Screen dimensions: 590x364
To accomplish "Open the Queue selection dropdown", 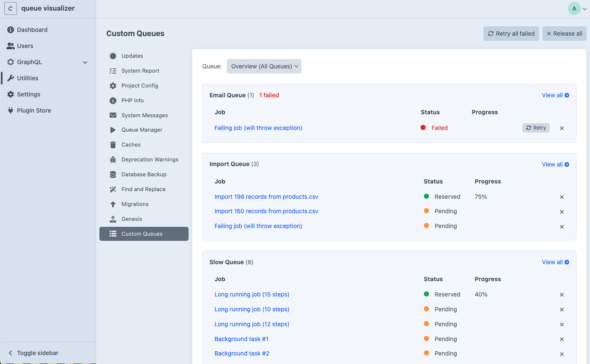I will point(264,66).
